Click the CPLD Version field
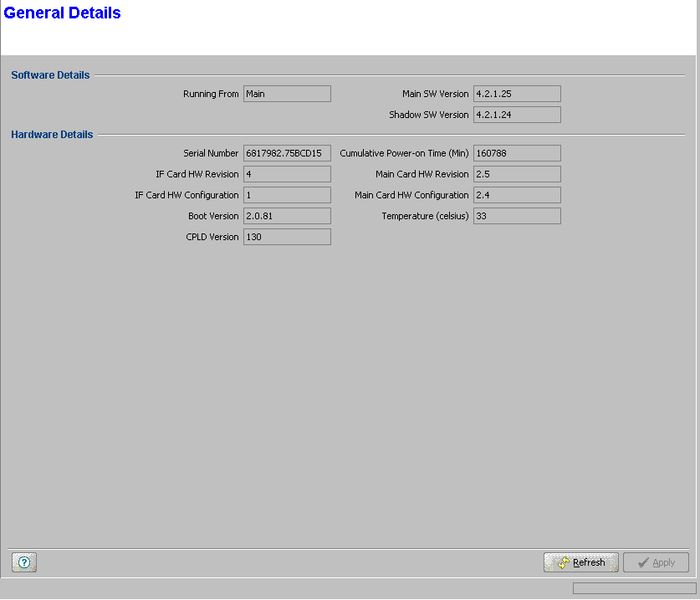The width and height of the screenshot is (700, 600). 287,237
